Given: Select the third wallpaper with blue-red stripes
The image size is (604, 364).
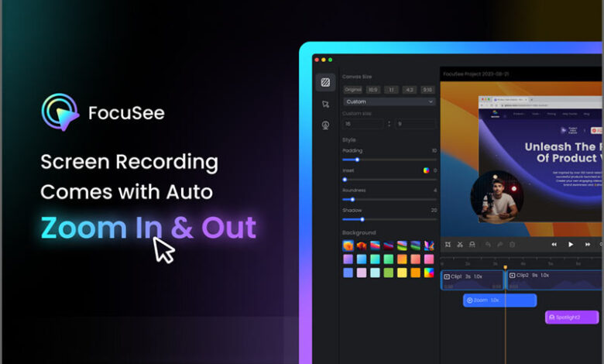Looking at the screenshot, I should [x=375, y=246].
